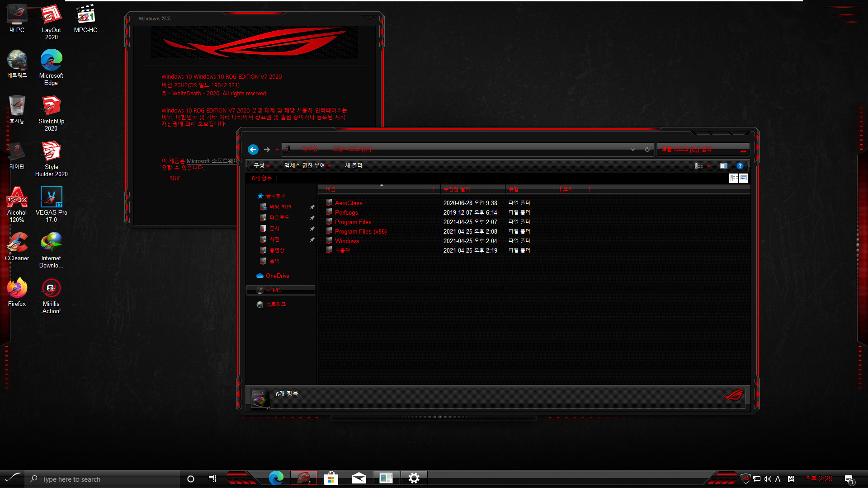Toggle the preview pane icon in Explorer toolbar
The height and width of the screenshot is (488, 868).
coord(724,166)
